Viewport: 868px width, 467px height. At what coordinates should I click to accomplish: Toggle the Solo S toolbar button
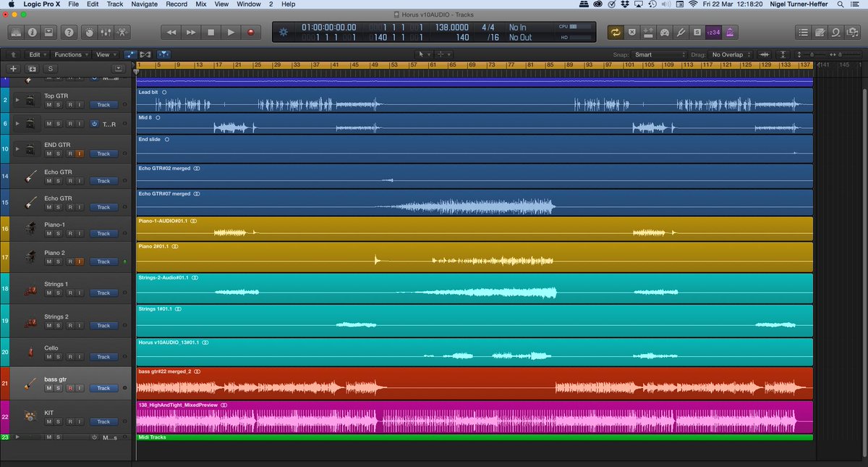[x=696, y=33]
